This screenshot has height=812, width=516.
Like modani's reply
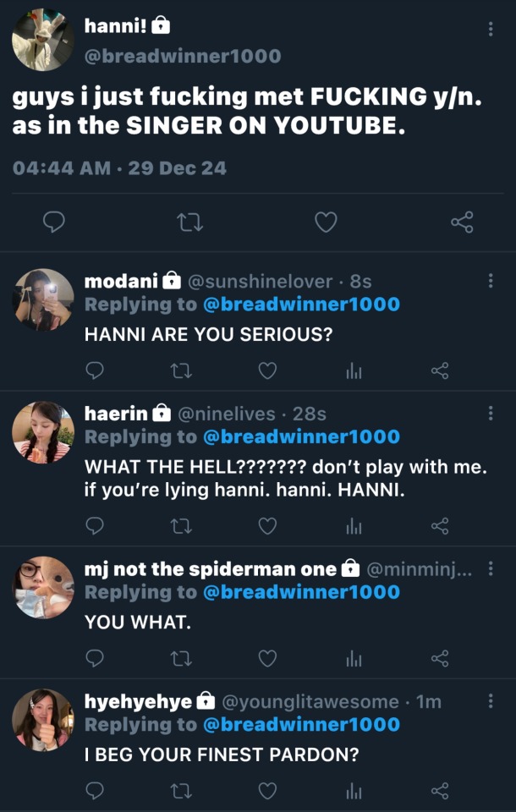[267, 370]
